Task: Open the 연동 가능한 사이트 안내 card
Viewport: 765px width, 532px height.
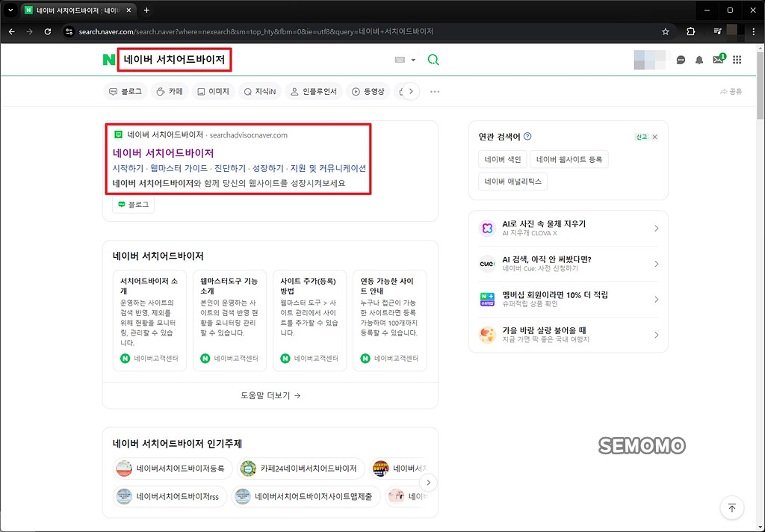Action: coord(389,321)
